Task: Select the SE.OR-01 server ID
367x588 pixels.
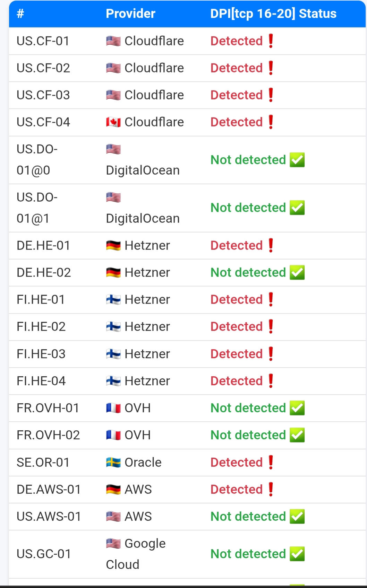Action: click(x=43, y=462)
